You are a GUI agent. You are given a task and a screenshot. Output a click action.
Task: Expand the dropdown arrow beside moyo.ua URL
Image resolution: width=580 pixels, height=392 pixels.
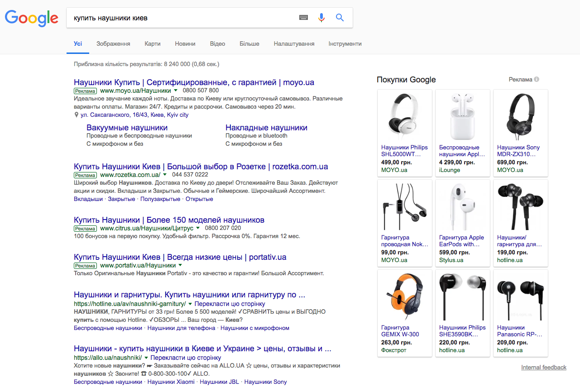pos(176,91)
